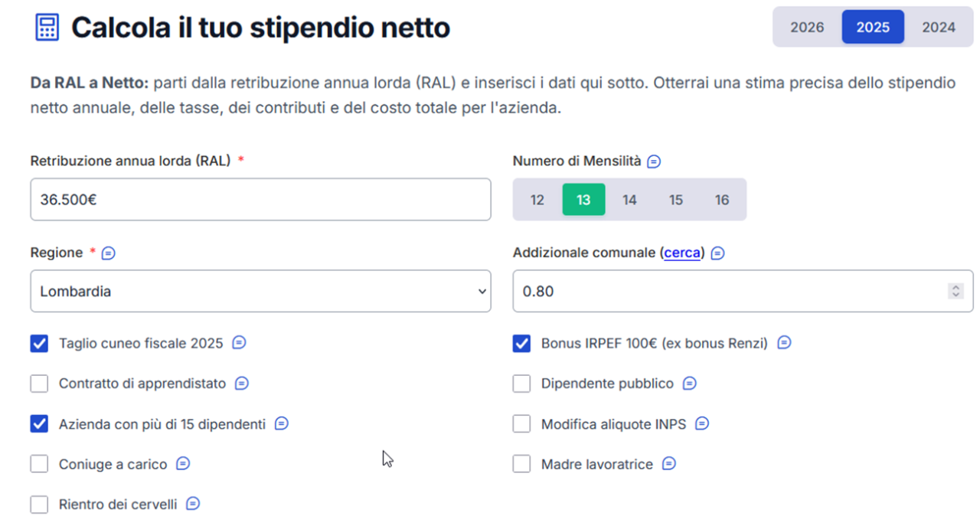
Task: Click info icon next to Numero di Mensilità
Action: point(654,162)
